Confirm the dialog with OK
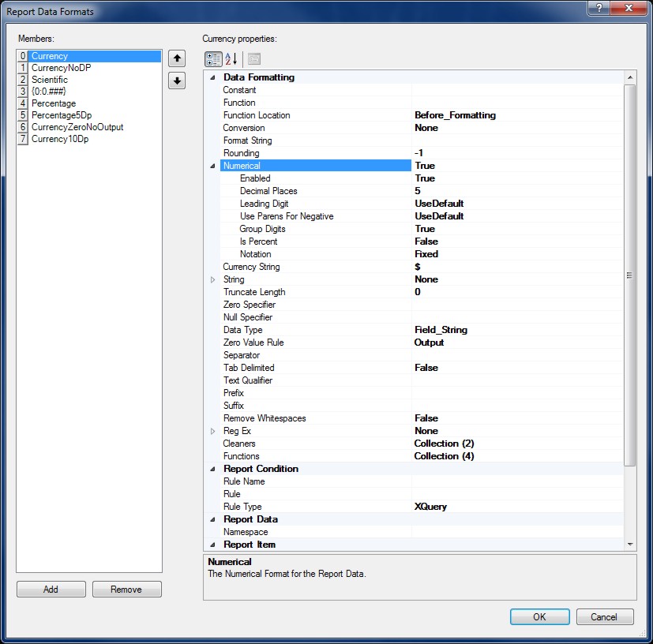653x644 pixels. [539, 617]
